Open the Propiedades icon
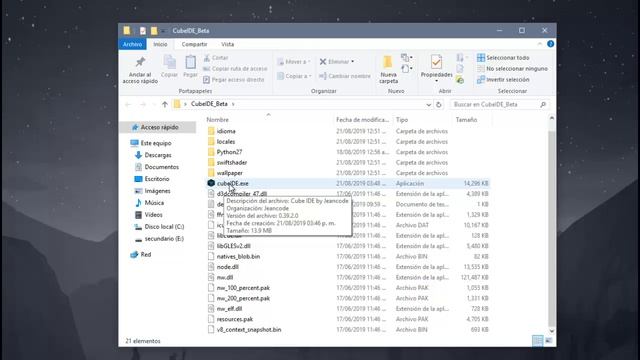This screenshot has width=640, height=360. 436,62
